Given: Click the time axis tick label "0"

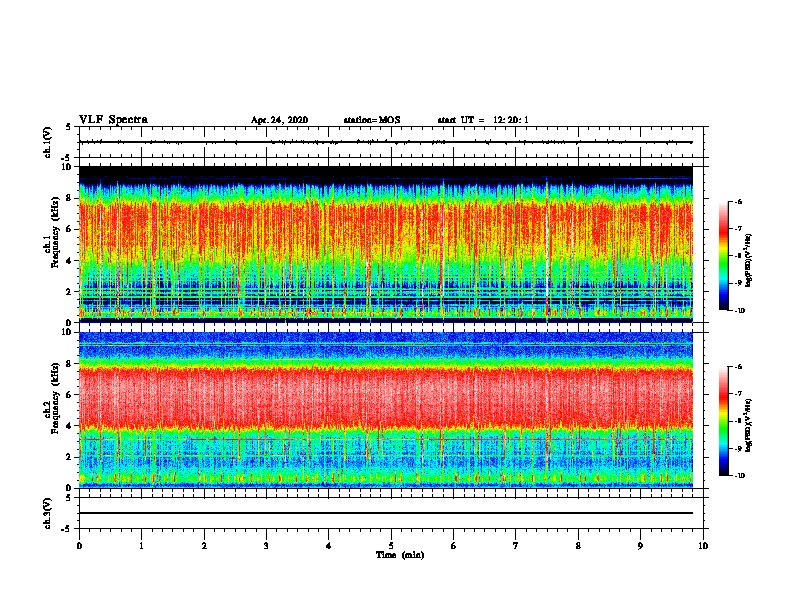Looking at the screenshot, I should coord(79,546).
